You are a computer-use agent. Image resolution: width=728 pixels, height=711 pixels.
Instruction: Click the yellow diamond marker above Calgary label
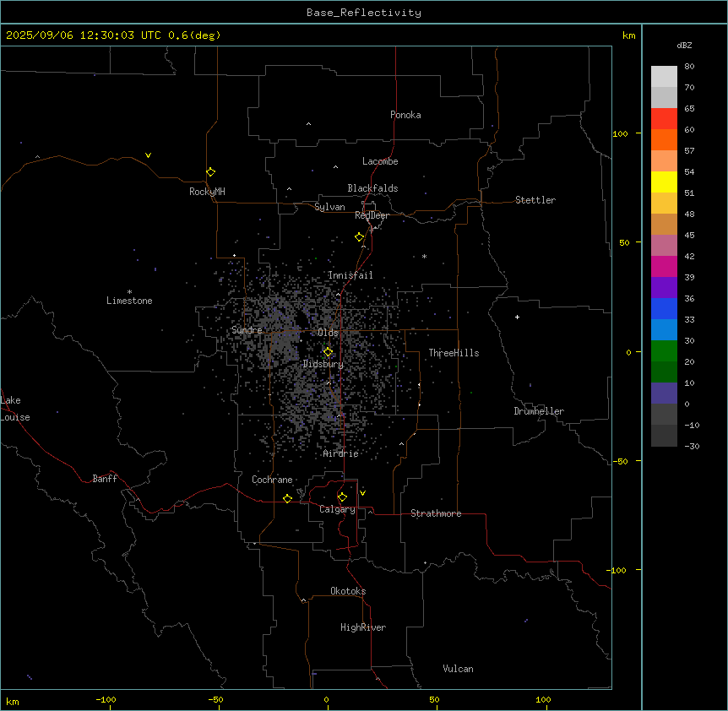click(342, 497)
